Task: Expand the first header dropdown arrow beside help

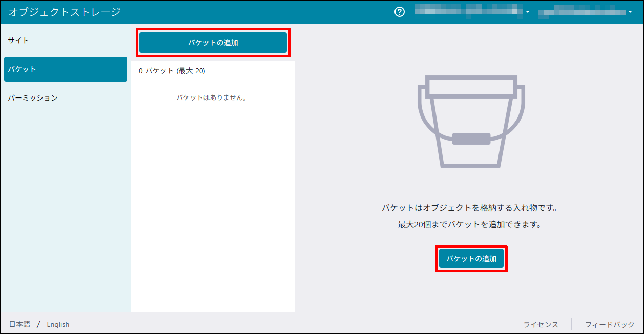Action: coord(528,12)
